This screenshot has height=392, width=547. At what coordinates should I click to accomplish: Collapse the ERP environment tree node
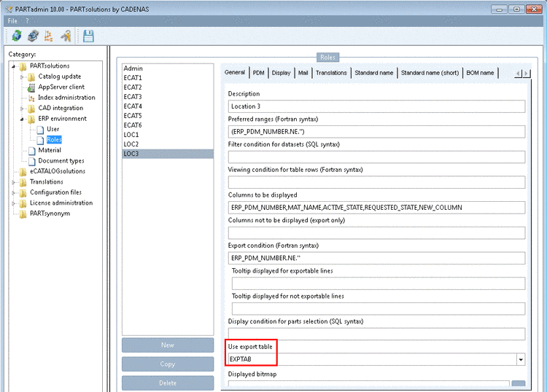[22, 119]
